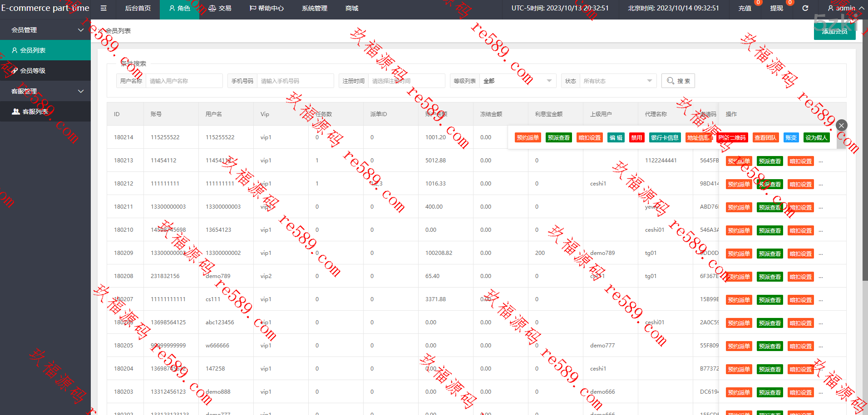
Task: Click the sidebar collapse hamburger icon
Action: click(104, 8)
